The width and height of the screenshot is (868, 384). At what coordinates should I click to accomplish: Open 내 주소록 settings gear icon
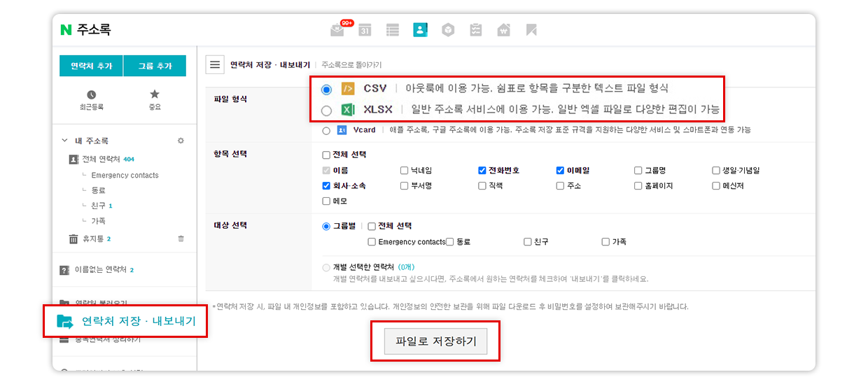click(x=181, y=141)
